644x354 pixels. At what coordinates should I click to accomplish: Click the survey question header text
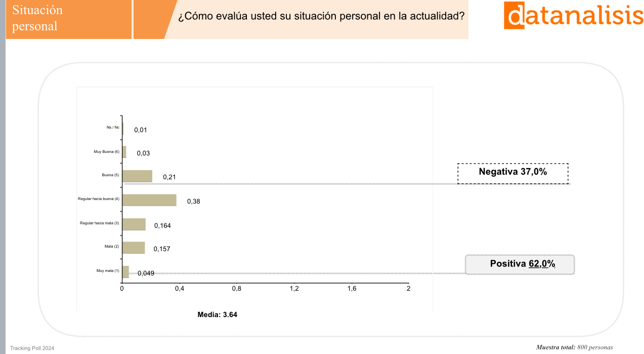[x=321, y=16]
